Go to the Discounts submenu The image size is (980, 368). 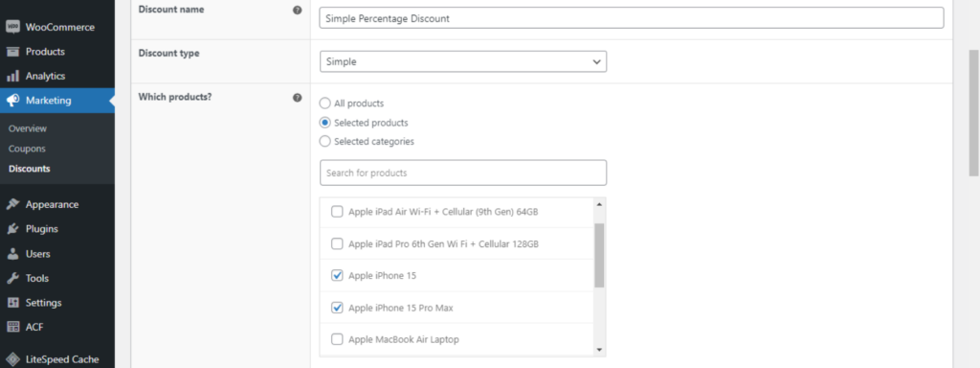30,169
